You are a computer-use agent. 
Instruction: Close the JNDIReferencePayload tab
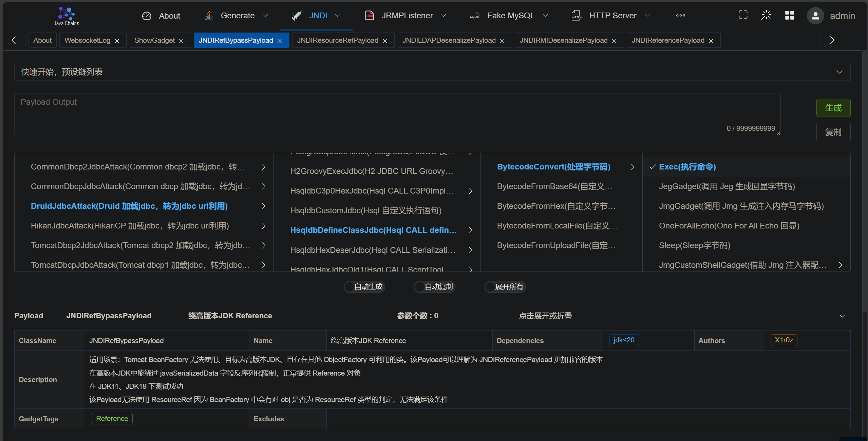(x=711, y=41)
